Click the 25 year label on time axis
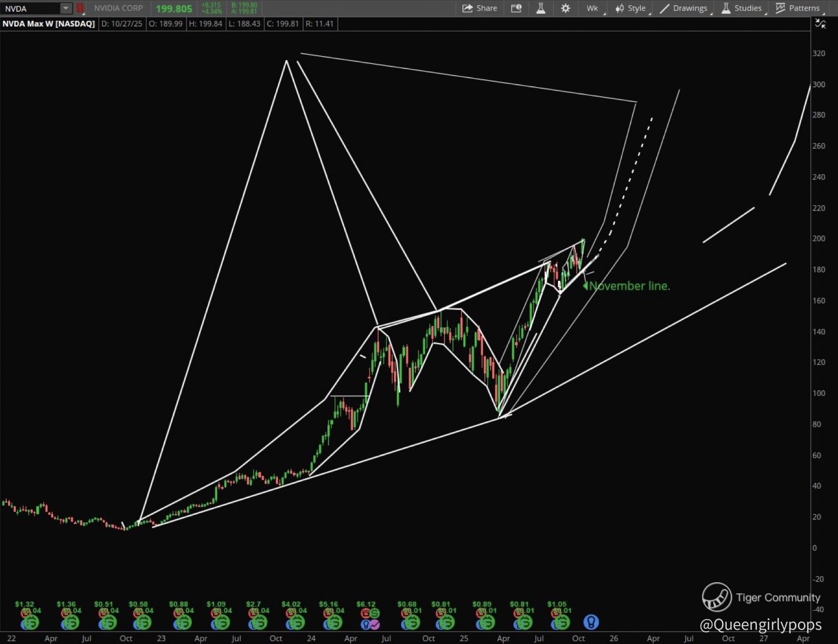 tap(463, 638)
